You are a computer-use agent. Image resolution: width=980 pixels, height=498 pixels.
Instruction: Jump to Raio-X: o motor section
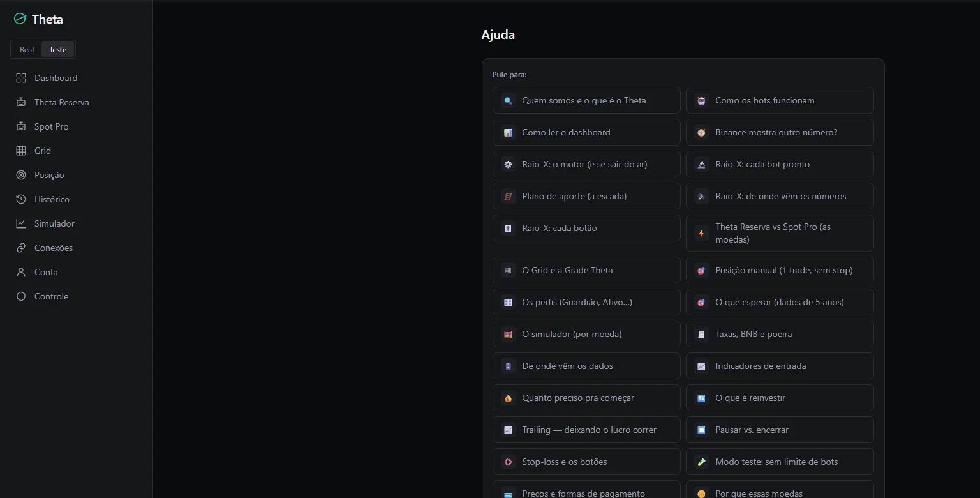click(586, 164)
